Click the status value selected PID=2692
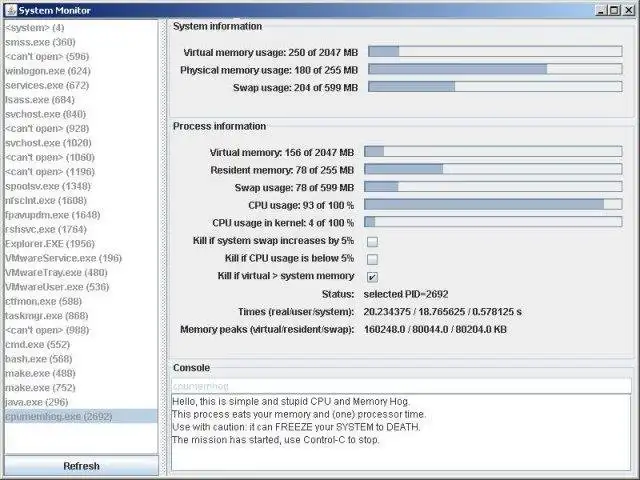The width and height of the screenshot is (640, 480). click(406, 294)
